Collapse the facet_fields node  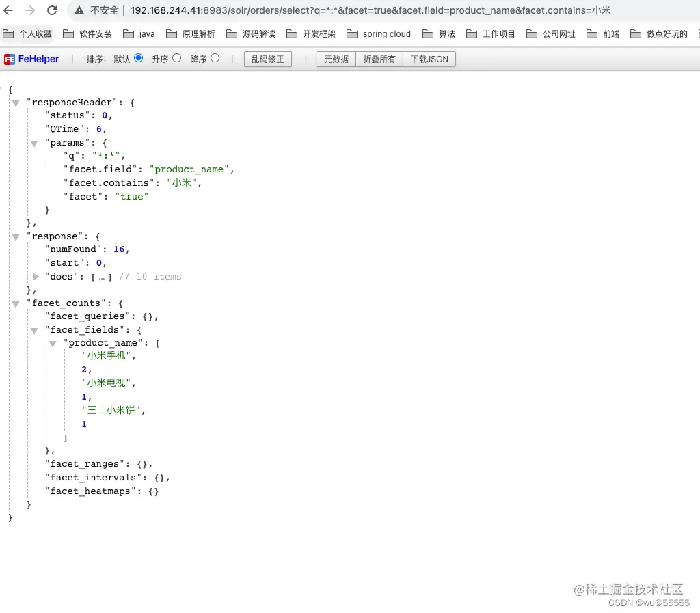click(x=34, y=331)
